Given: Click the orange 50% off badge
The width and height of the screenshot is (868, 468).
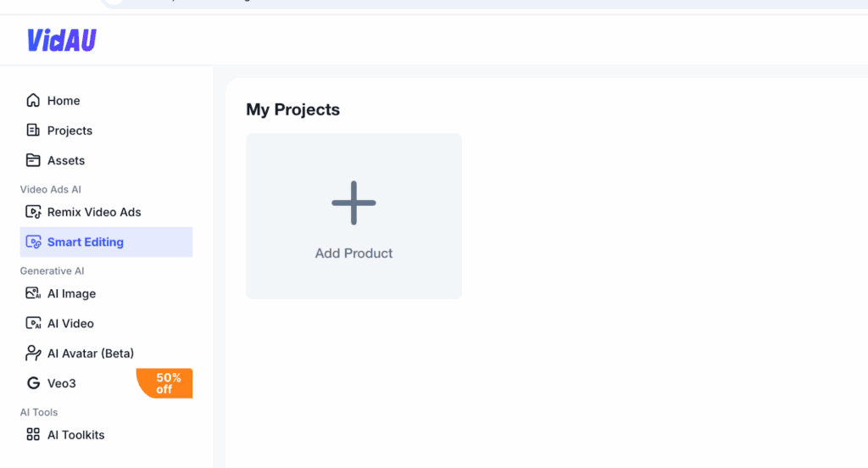Looking at the screenshot, I should coord(165,383).
